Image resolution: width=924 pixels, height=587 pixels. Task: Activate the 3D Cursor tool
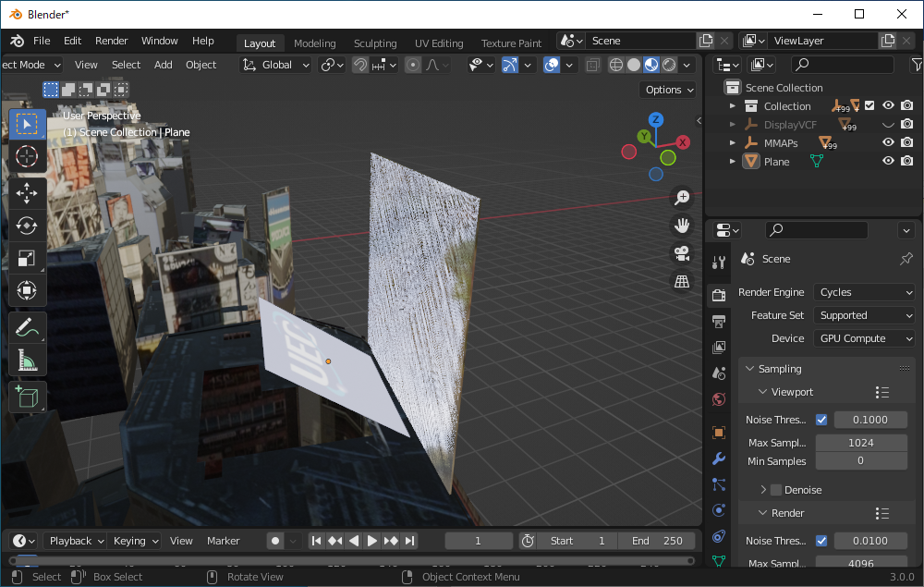click(27, 156)
